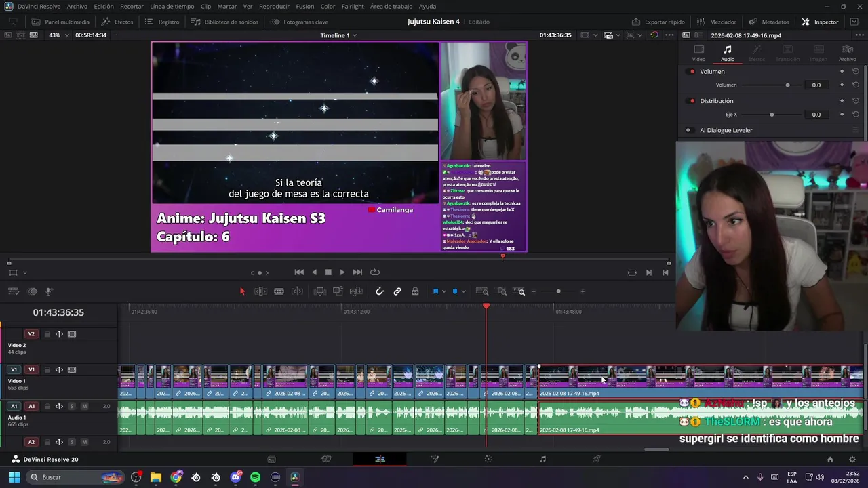This screenshot has height=488, width=868.
Task: Toggle auto track selector on Video 1
Action: coord(59,370)
